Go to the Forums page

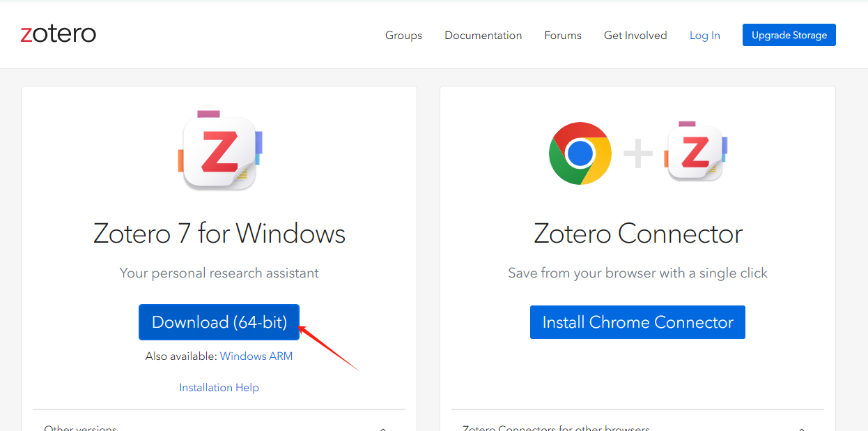(563, 35)
